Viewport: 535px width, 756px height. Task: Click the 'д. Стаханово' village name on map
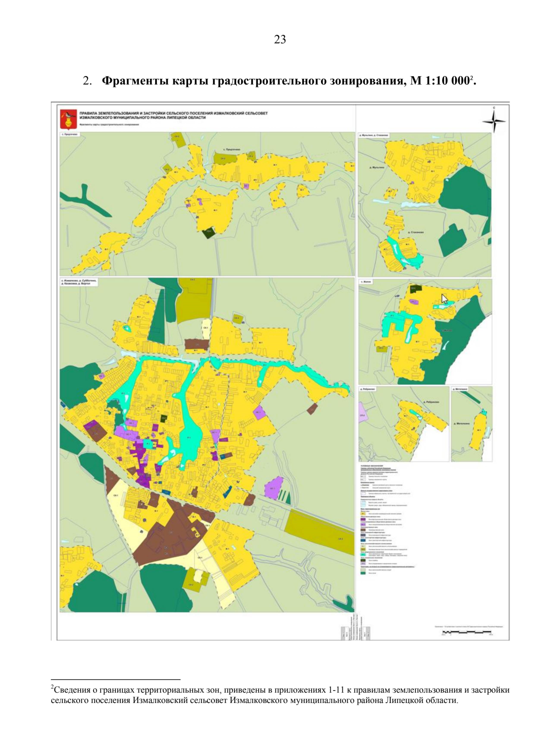coord(416,232)
